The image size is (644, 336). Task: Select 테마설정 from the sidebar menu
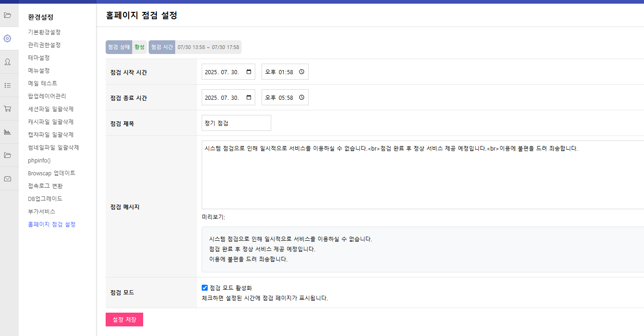(x=39, y=58)
